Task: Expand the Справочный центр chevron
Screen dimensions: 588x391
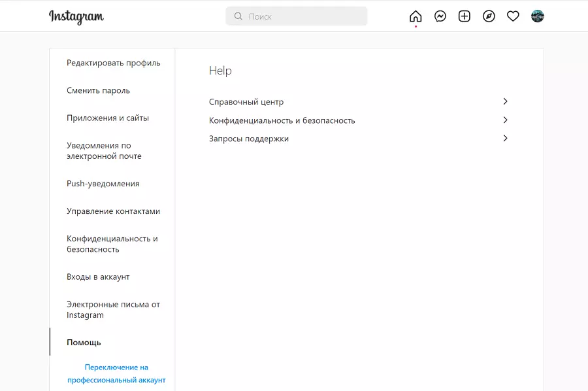Action: pos(505,101)
